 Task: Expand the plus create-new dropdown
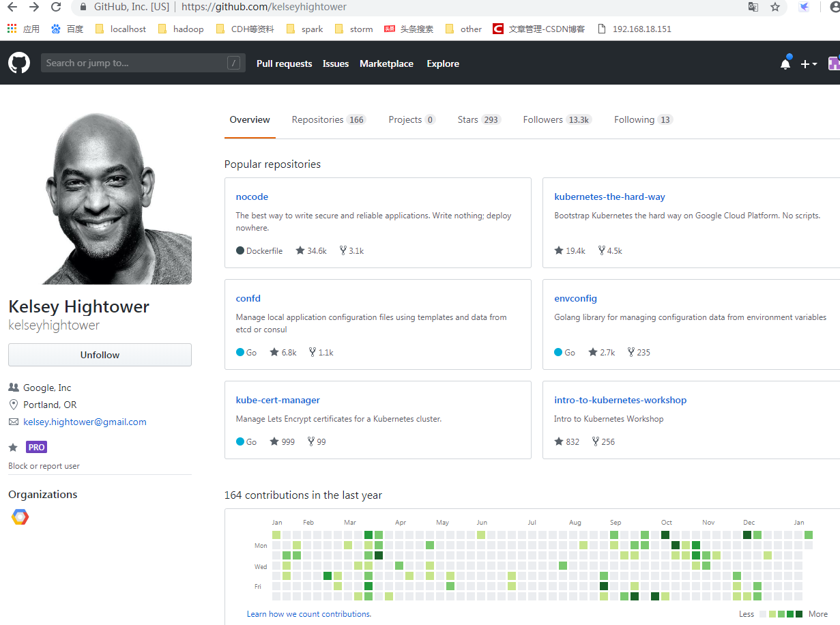click(809, 63)
